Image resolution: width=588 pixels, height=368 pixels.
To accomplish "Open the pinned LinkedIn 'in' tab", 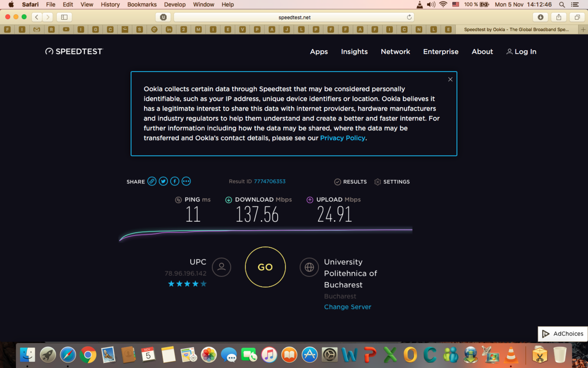I will [169, 29].
